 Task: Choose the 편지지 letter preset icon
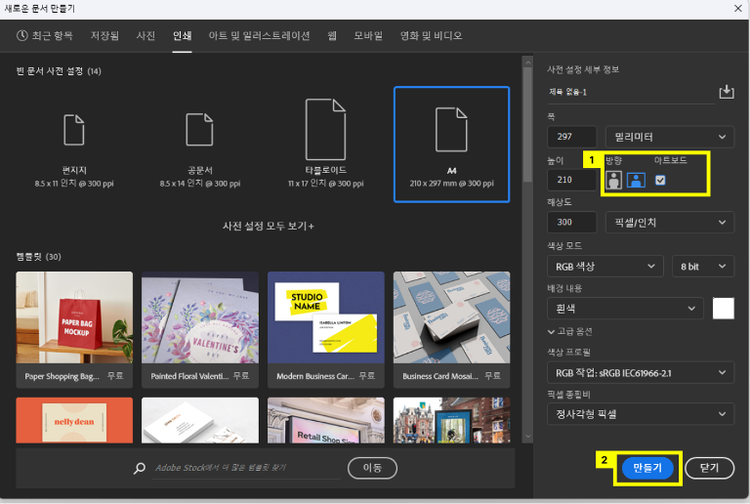(74, 130)
